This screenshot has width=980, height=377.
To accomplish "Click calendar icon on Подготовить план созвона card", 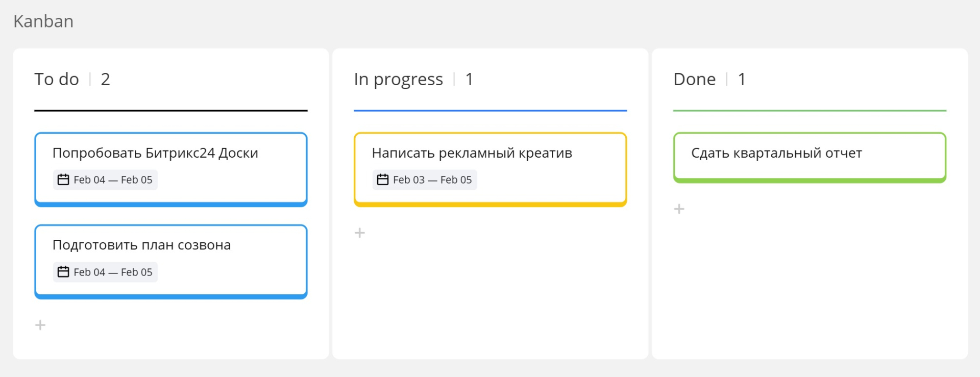I will pos(63,272).
